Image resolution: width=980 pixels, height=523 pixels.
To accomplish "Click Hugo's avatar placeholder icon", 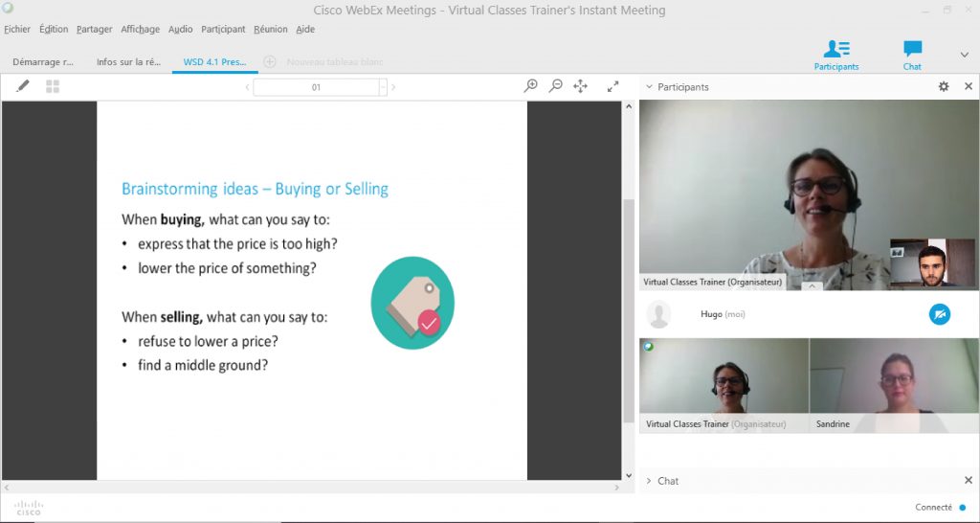I will 658,314.
